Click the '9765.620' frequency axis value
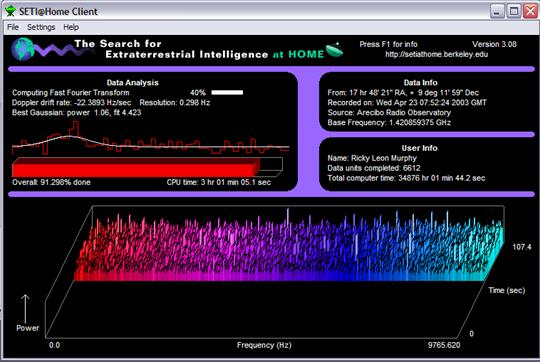This screenshot has width=540, height=362. point(444,345)
